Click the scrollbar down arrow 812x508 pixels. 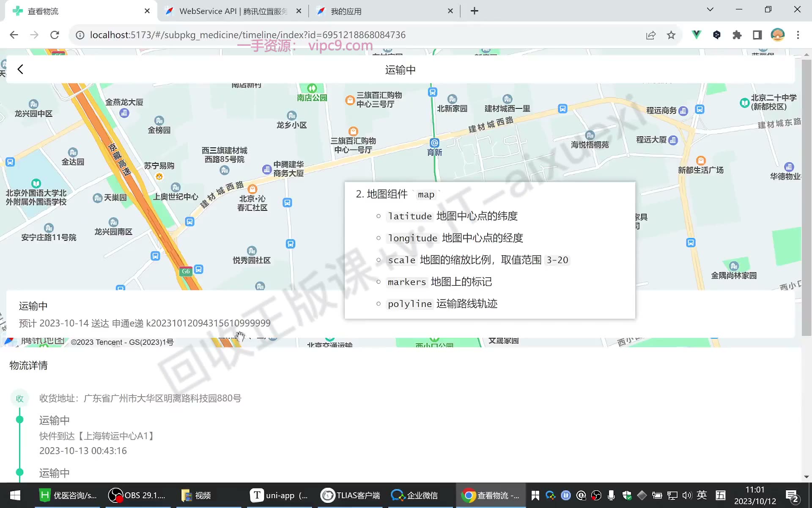pyautogui.click(x=807, y=477)
